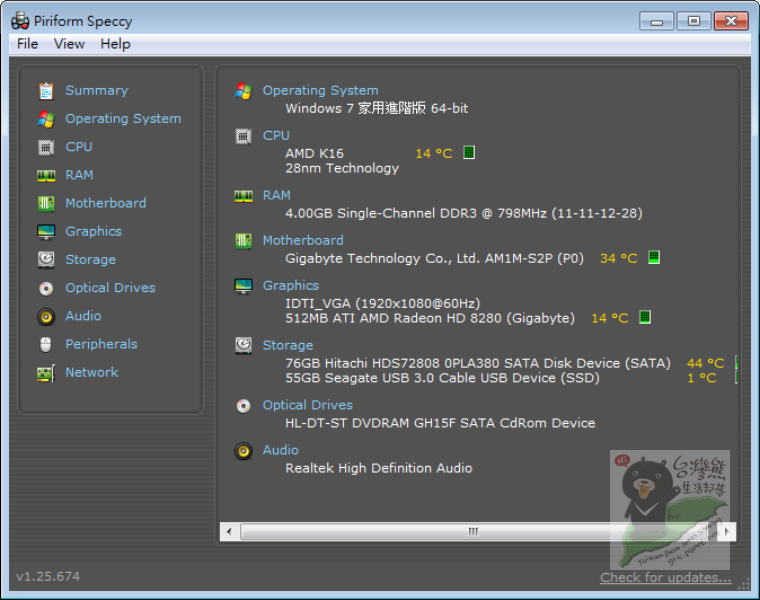Screen dimensions: 760x600
Task: Click the Graphics heading in summary
Action: [x=291, y=285]
